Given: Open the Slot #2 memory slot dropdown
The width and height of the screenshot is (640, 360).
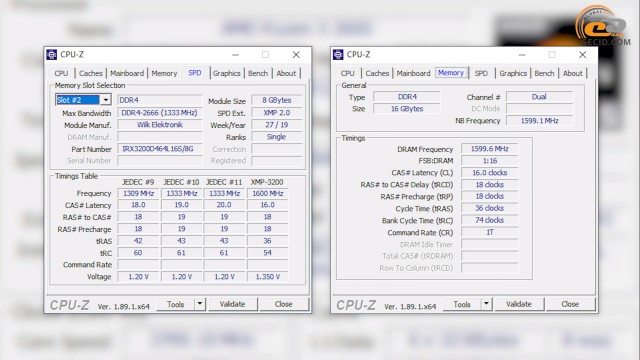Looking at the screenshot, I should pos(105,100).
